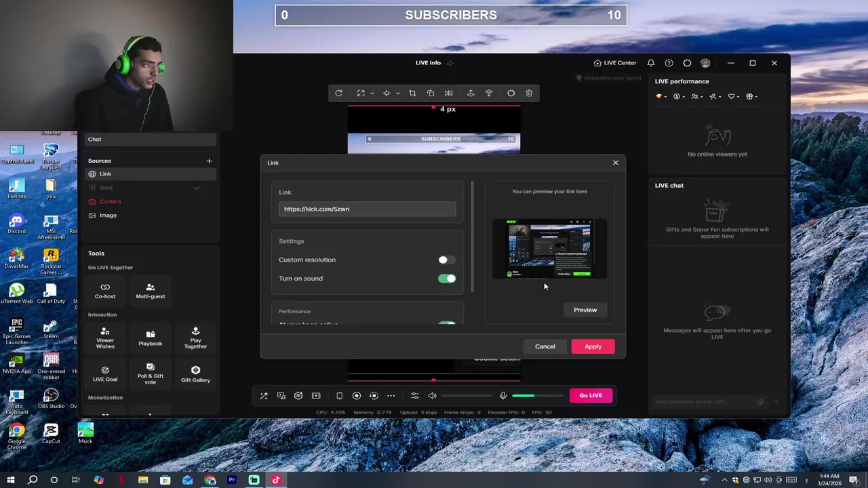Open the diamonds dropdown in LIVE performance
868x488 pixels.
(x=660, y=97)
